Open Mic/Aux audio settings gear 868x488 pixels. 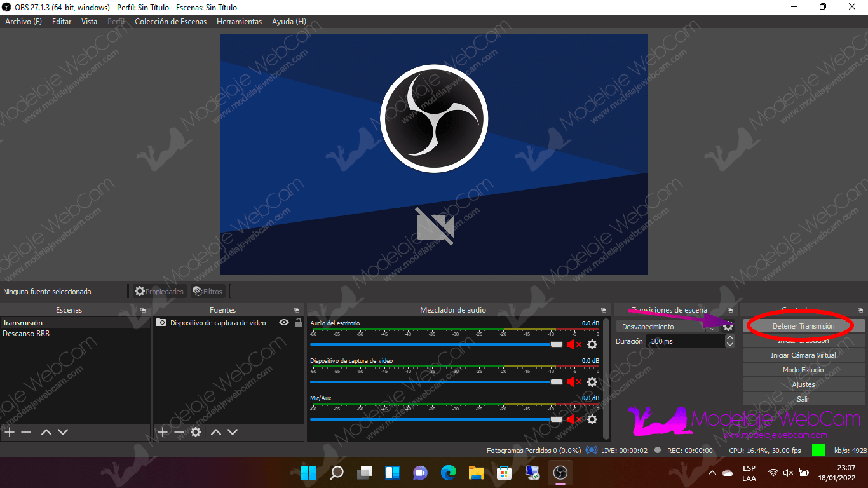pos(592,419)
